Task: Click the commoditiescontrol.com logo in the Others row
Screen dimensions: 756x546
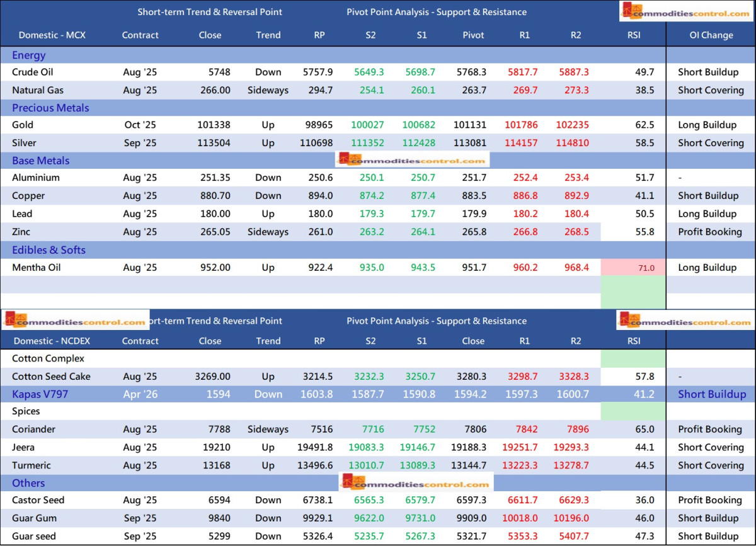Action: [x=416, y=483]
